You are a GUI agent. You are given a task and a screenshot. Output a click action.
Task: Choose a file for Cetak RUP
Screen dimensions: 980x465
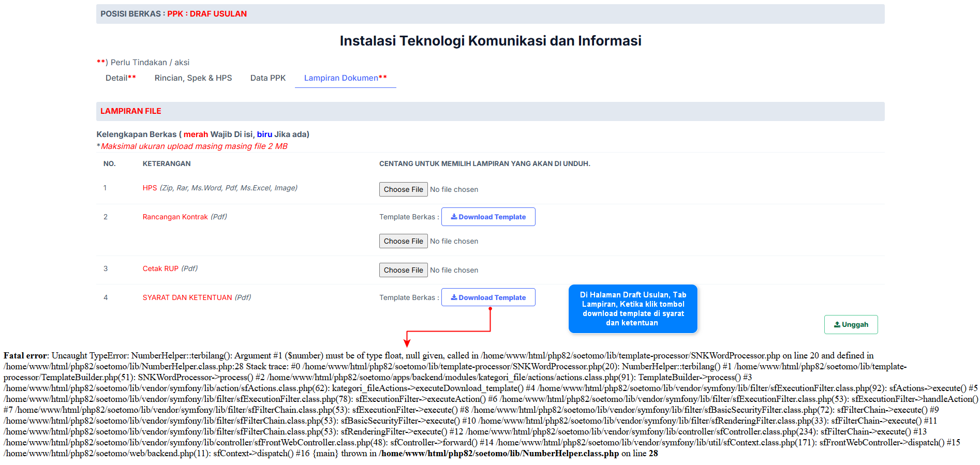403,270
